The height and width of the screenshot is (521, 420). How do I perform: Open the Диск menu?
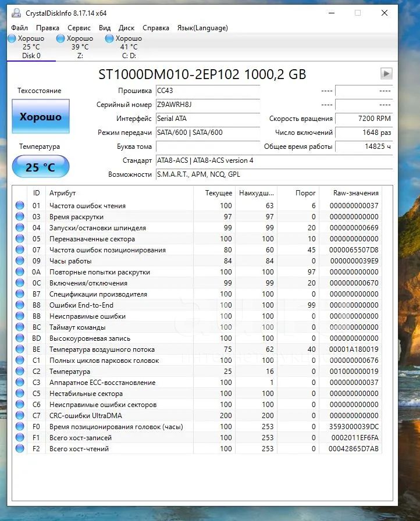click(x=127, y=28)
